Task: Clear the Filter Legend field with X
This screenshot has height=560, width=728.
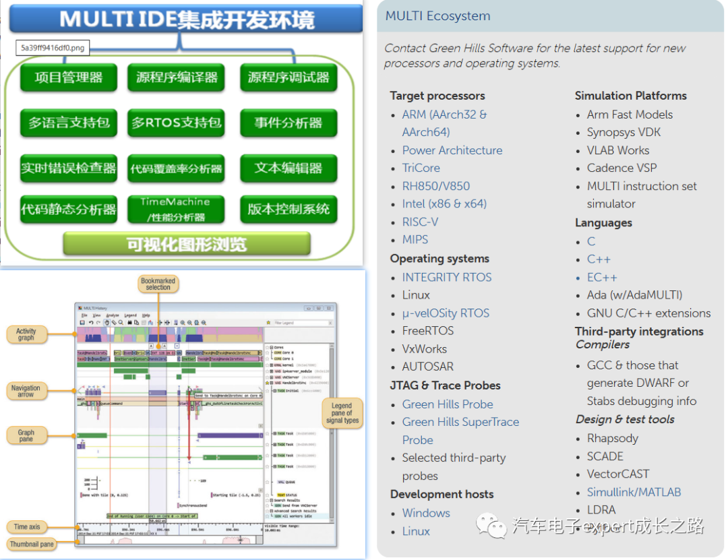Action: pyautogui.click(x=330, y=323)
